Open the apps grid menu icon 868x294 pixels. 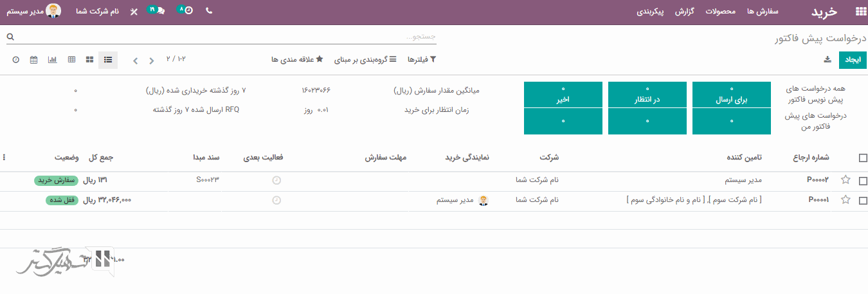coord(860,12)
